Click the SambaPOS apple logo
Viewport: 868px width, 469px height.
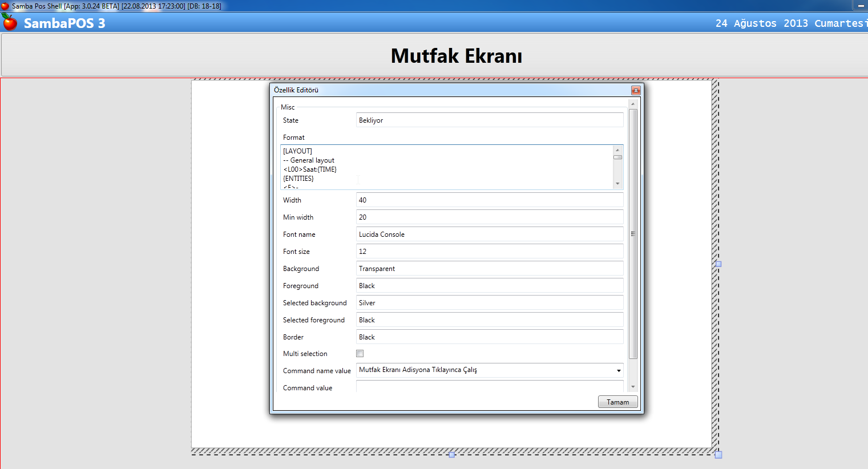tap(10, 22)
